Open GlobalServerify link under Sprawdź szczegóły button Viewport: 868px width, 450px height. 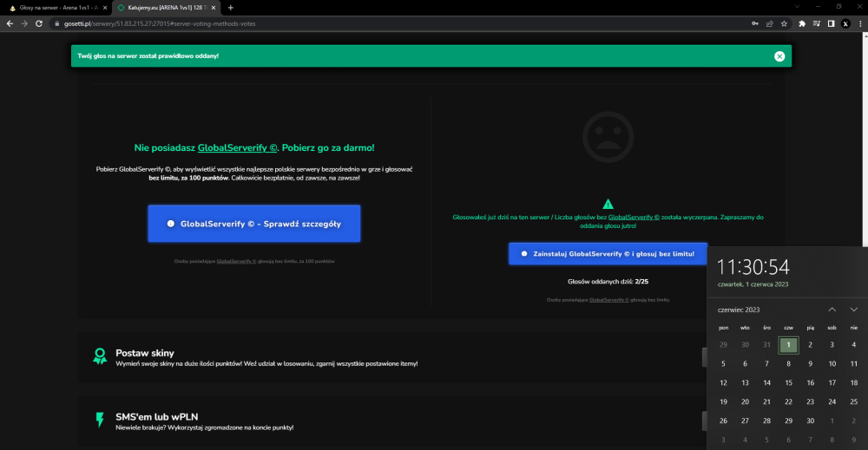236,261
